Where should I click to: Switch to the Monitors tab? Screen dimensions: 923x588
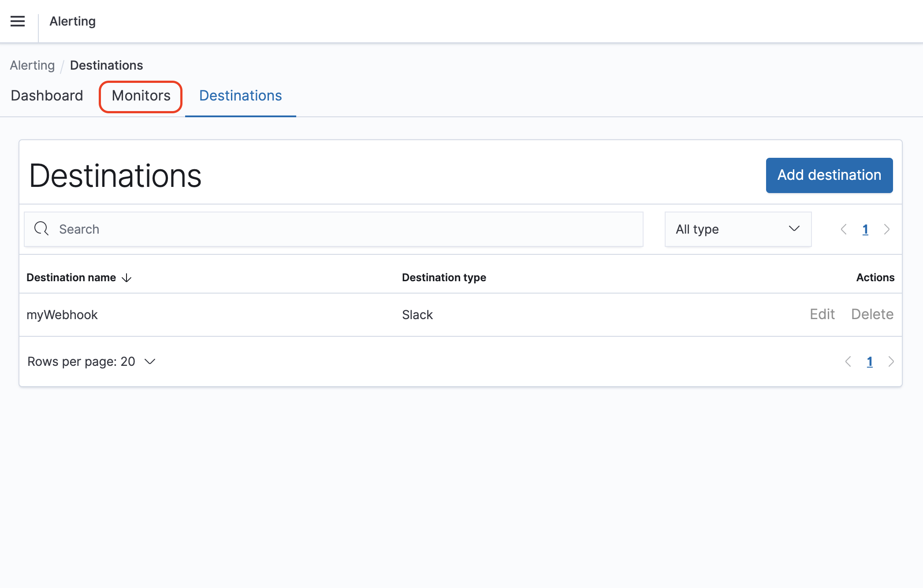coord(141,96)
